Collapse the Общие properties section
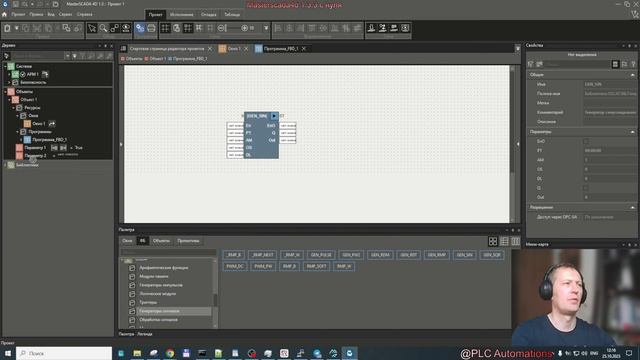This screenshot has width=640, height=360. (x=633, y=75)
